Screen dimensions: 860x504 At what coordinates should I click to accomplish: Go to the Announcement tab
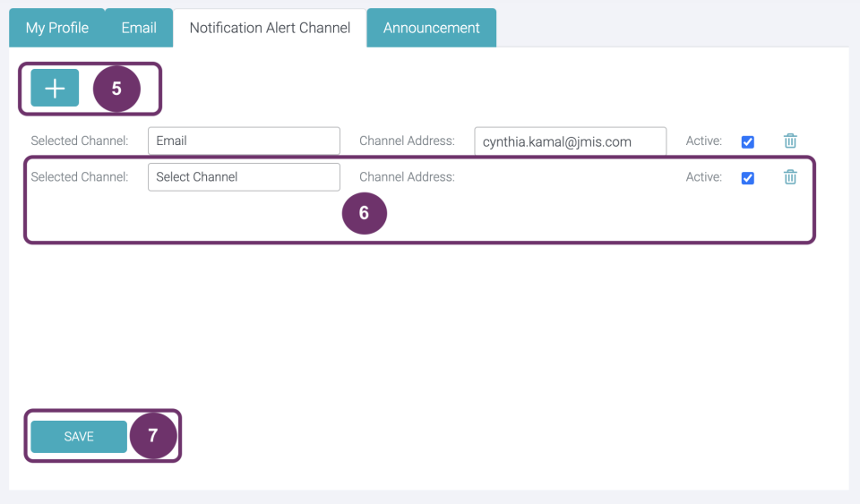[x=432, y=28]
